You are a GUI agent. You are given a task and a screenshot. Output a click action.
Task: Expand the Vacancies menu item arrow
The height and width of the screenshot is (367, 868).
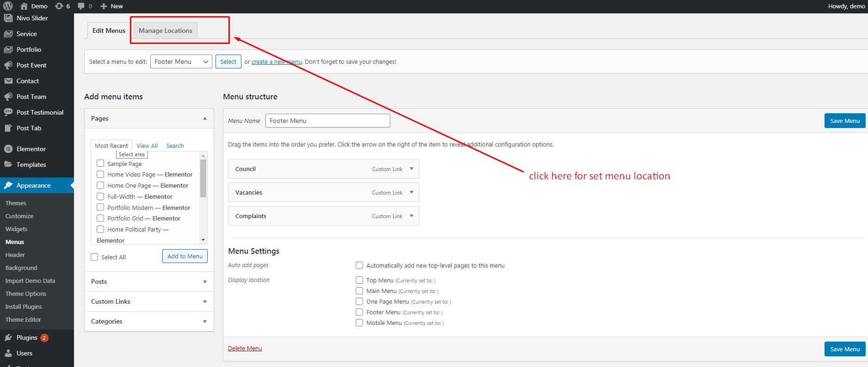(x=412, y=192)
